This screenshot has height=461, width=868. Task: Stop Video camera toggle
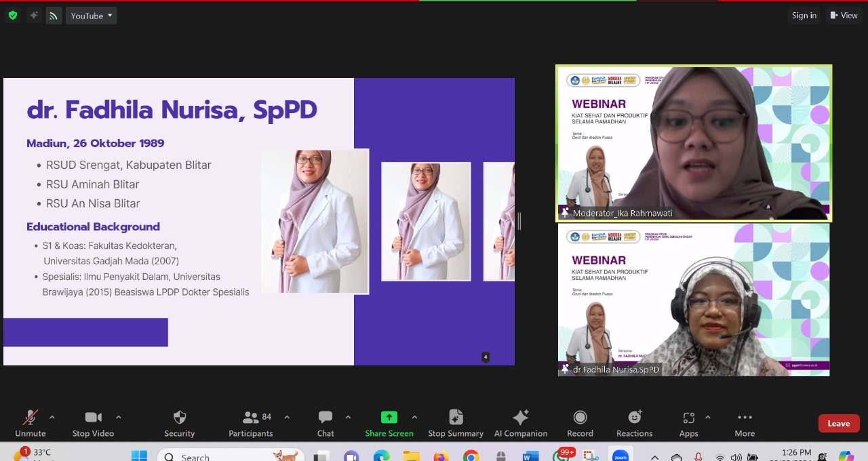(94, 424)
